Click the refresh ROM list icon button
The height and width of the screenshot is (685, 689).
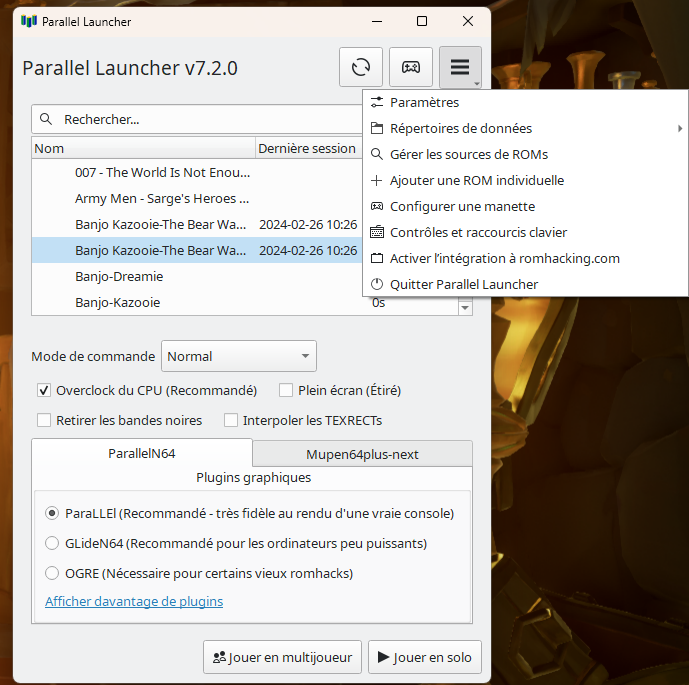coord(361,67)
